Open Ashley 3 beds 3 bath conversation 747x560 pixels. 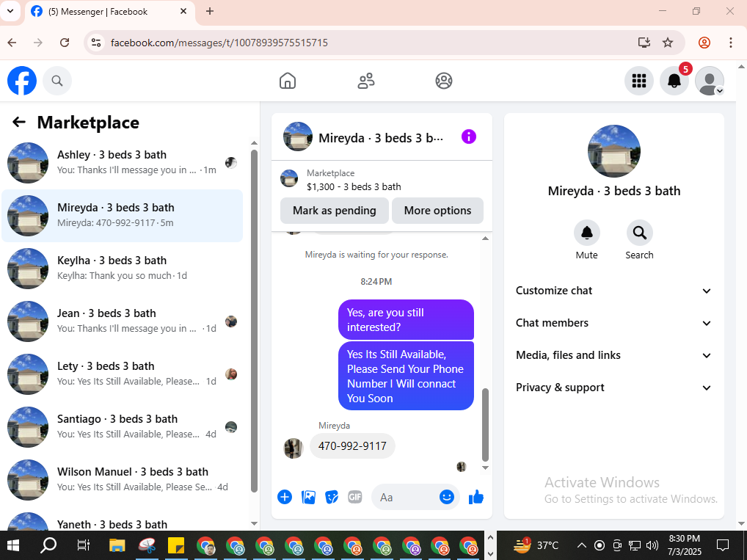(123, 162)
